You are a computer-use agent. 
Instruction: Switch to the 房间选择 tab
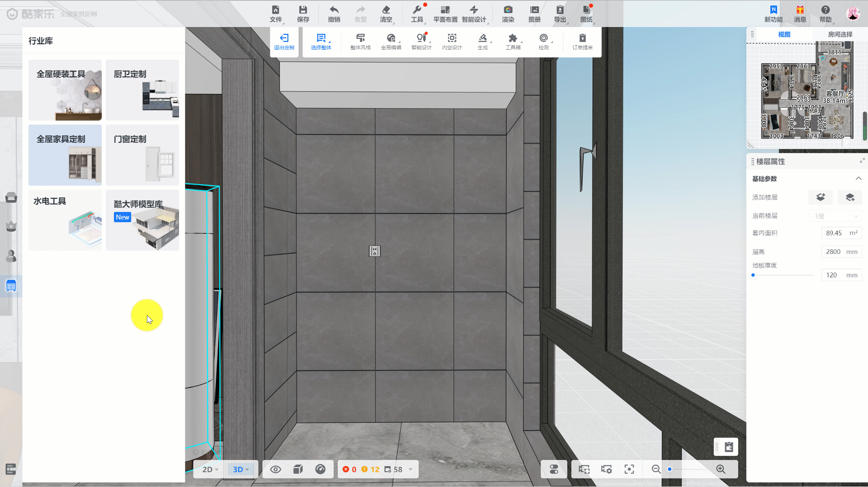[840, 34]
